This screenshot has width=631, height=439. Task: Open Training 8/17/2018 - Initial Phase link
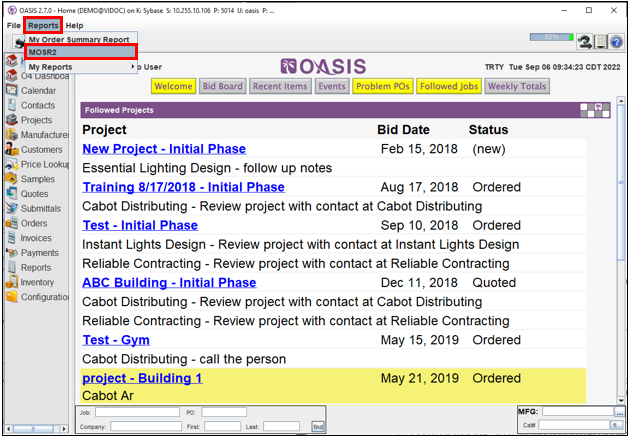click(x=184, y=187)
